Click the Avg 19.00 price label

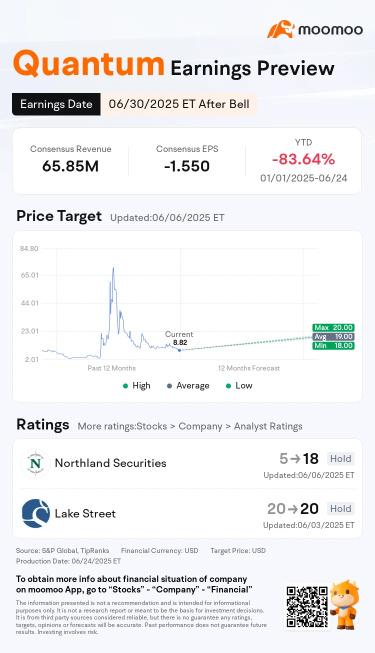(333, 336)
